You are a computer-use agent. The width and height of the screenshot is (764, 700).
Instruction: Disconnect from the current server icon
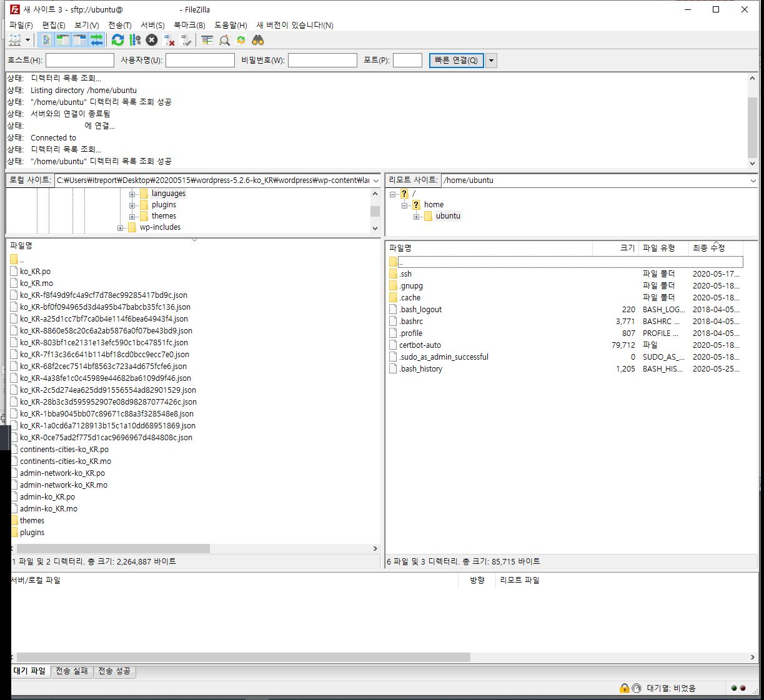(x=169, y=40)
